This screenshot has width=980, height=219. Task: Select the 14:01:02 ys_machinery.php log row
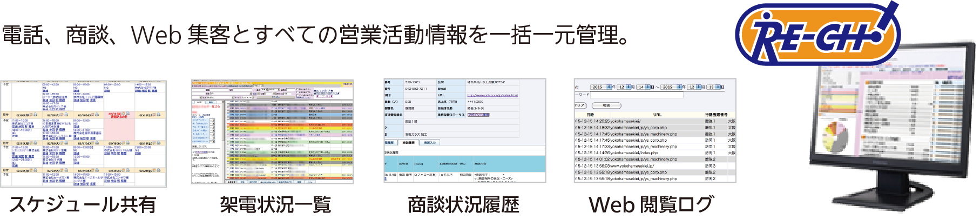[655, 160]
